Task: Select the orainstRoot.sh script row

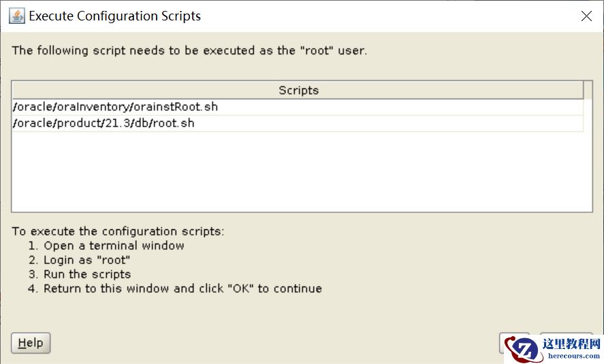Action: coord(116,107)
